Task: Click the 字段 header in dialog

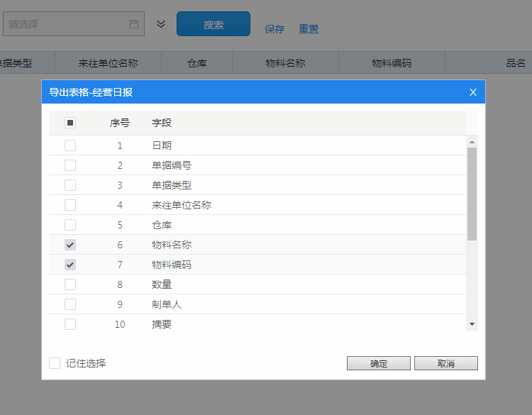Action: coord(162,123)
